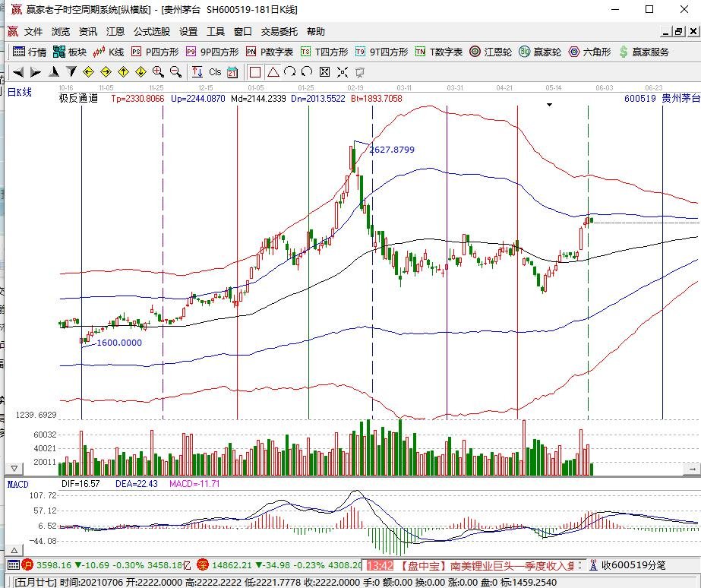701x588 pixels.
Task: Click the MACD indicator label
Action: 18,484
